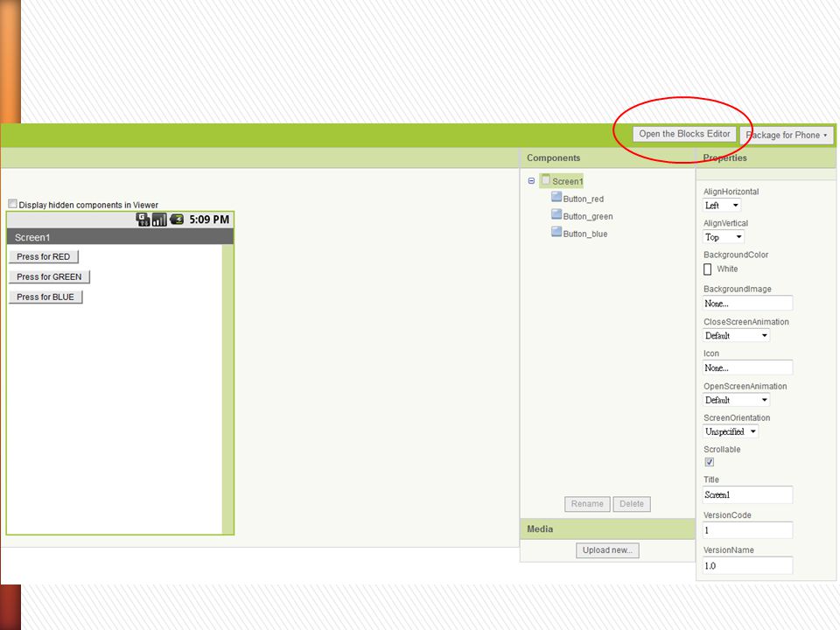Select Button_red in the Components tree
Screen dimensions: 840x630
point(584,199)
